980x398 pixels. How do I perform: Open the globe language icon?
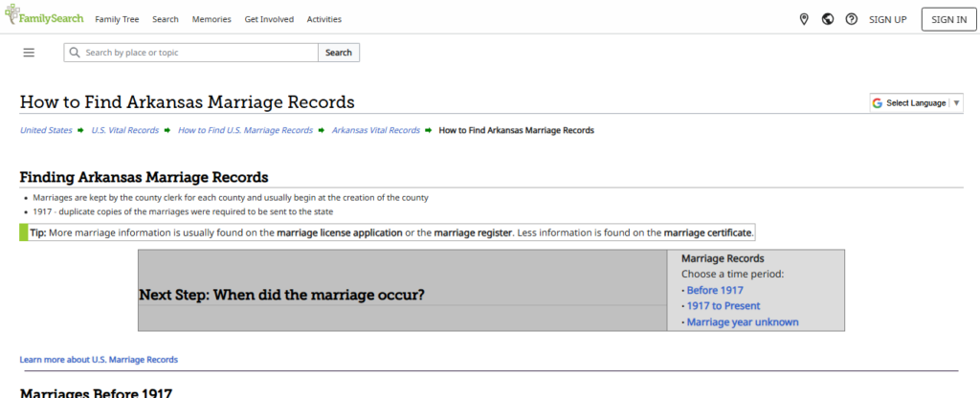point(828,19)
